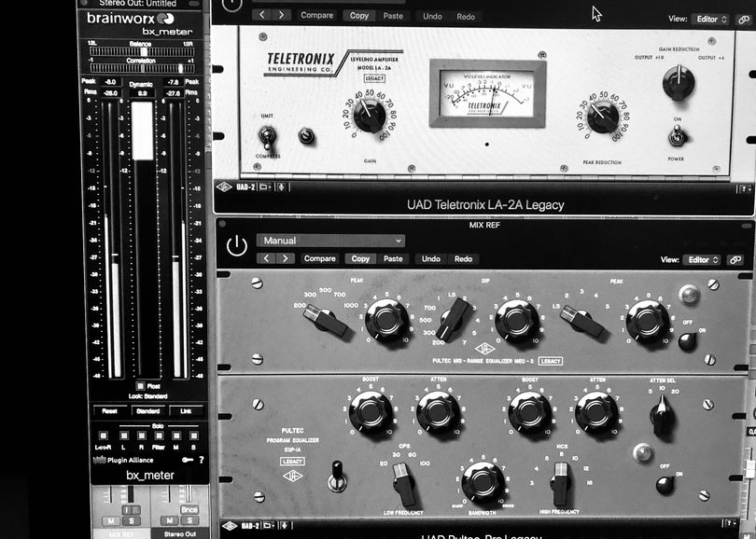
Task: Click the bx_meter Standard button
Action: (147, 411)
